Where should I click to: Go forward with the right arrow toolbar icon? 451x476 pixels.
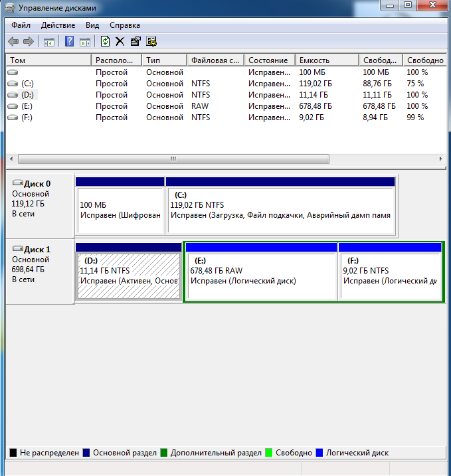tap(29, 41)
